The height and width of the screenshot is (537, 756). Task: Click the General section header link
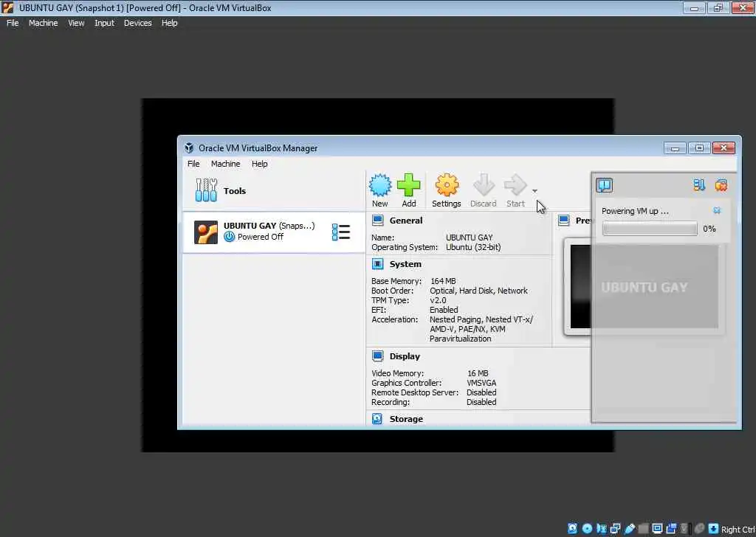[x=406, y=221]
